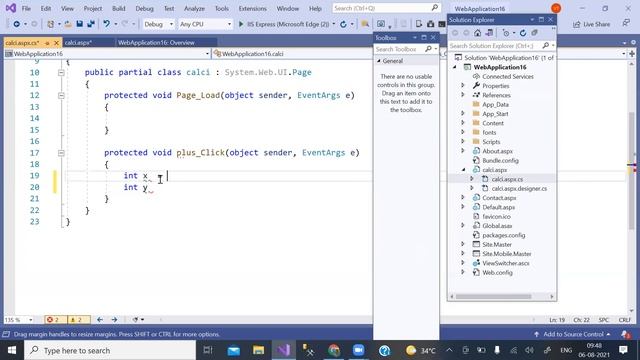Expand the Properties node in Solution Explorer
Image resolution: width=640 pixels, height=360 pixels.
point(463,86)
